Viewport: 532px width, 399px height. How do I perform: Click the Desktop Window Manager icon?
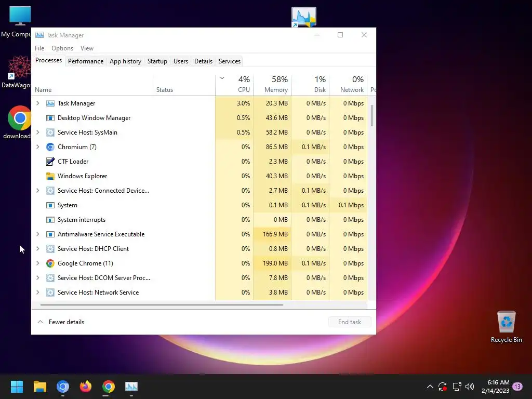tap(50, 118)
